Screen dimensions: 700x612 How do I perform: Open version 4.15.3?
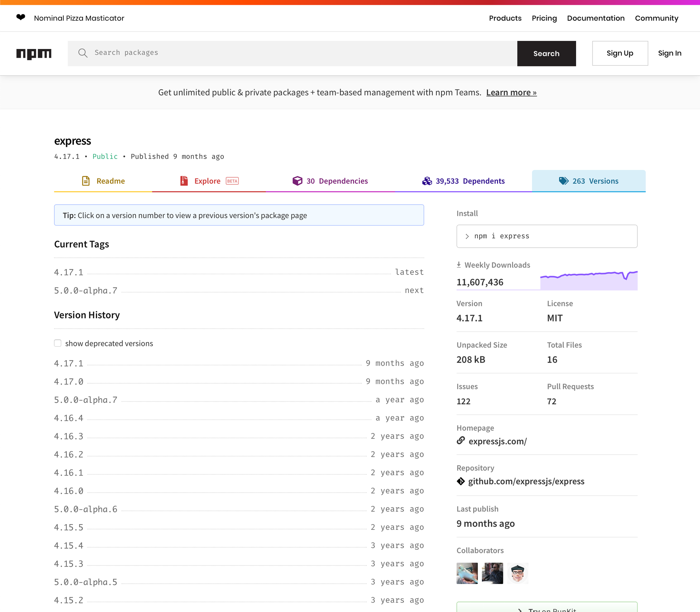tap(69, 564)
